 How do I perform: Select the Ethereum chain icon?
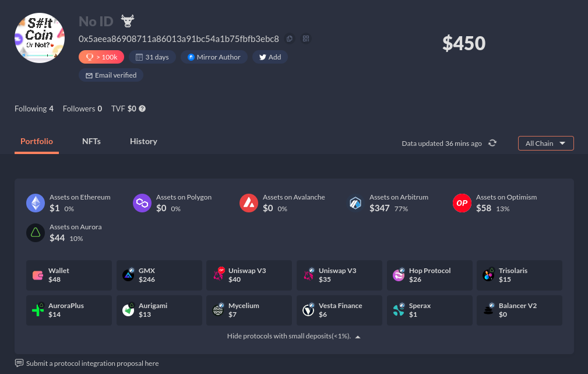coord(36,203)
